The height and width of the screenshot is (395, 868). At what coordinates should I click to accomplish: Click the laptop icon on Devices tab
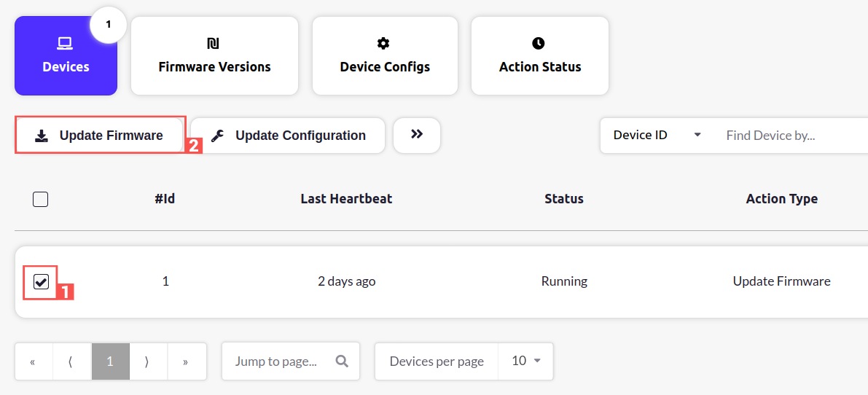[x=66, y=44]
